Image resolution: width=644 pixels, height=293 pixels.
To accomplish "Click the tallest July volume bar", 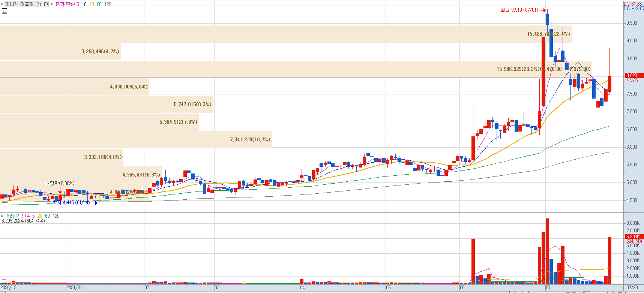I will tap(547, 251).
